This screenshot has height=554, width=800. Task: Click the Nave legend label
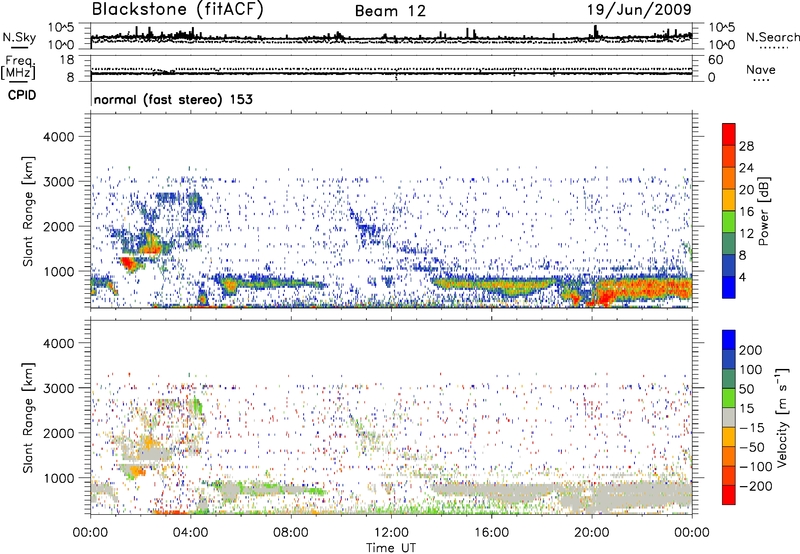click(x=760, y=69)
